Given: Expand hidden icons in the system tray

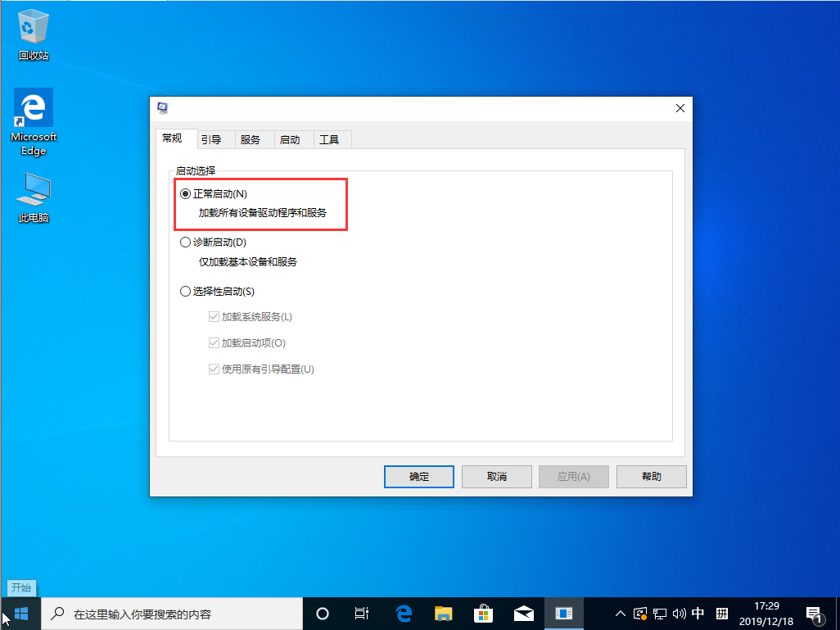Looking at the screenshot, I should click(x=620, y=614).
